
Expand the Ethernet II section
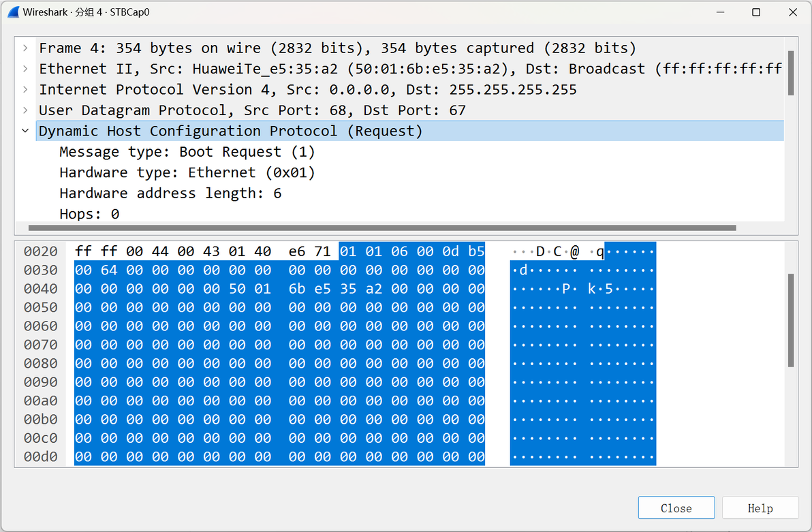(x=25, y=69)
